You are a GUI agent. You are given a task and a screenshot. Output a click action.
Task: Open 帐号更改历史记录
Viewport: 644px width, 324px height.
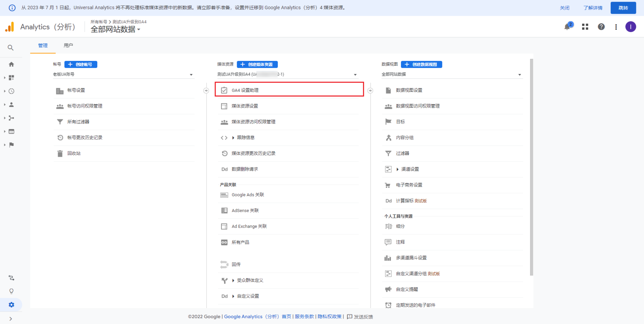click(124, 138)
